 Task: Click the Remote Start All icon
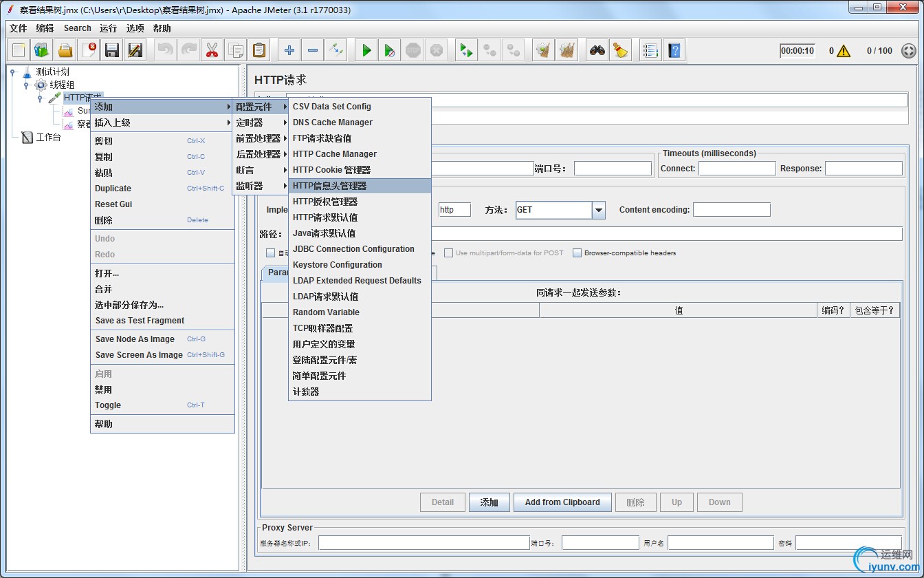467,50
